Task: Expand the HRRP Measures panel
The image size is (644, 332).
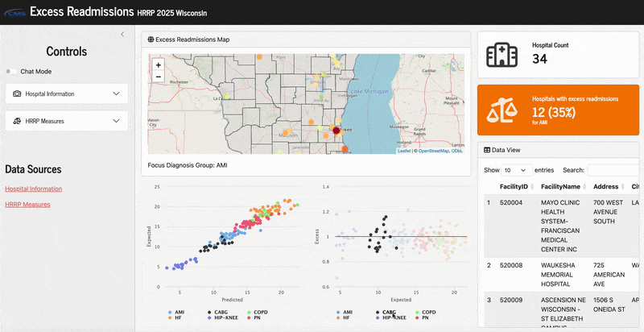Action: (x=66, y=121)
